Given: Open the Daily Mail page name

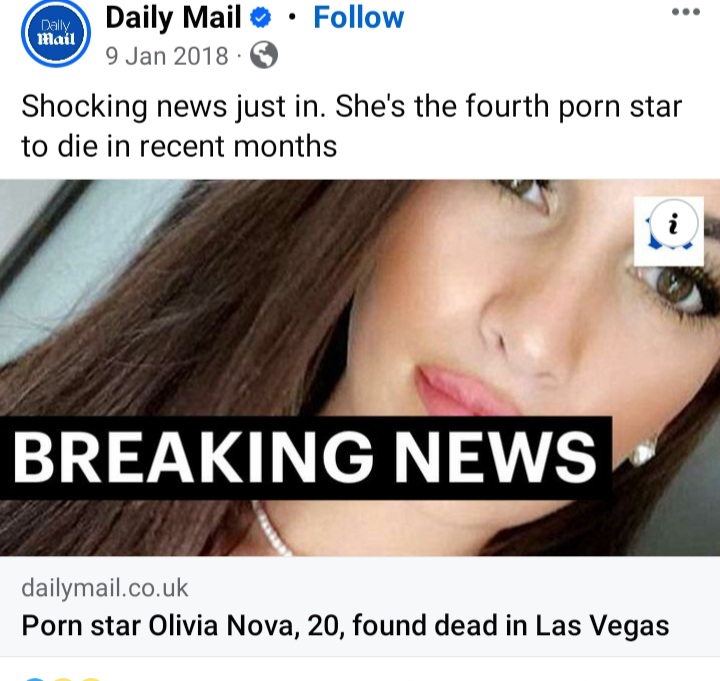Looking at the screenshot, I should (173, 18).
